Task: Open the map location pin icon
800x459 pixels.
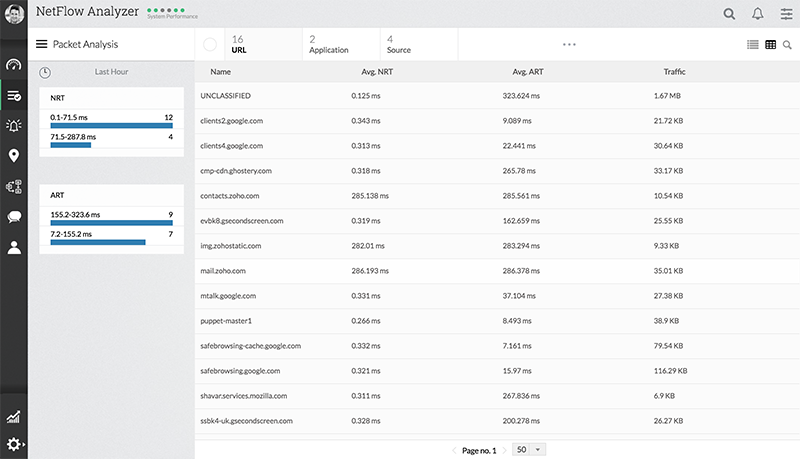Action: point(13,156)
